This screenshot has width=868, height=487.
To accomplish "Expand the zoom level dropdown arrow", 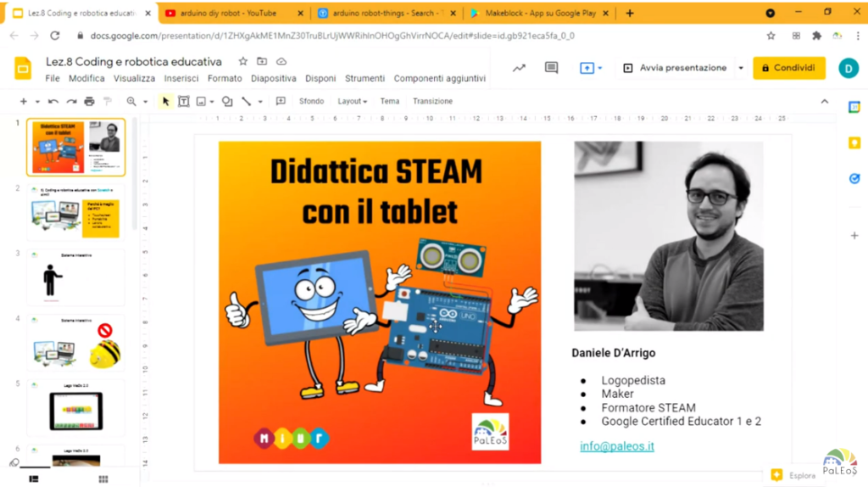I will point(146,102).
